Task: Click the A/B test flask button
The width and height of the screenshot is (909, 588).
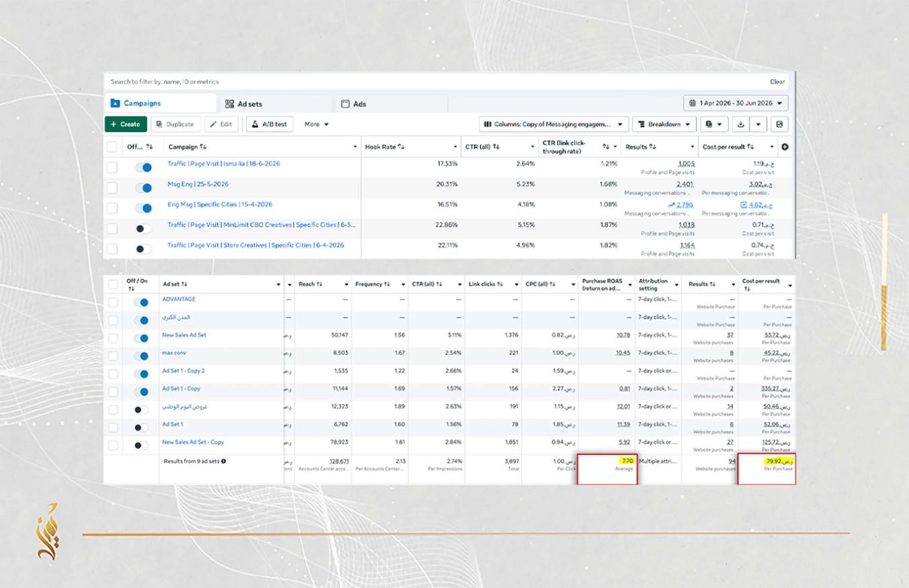Action: 269,124
